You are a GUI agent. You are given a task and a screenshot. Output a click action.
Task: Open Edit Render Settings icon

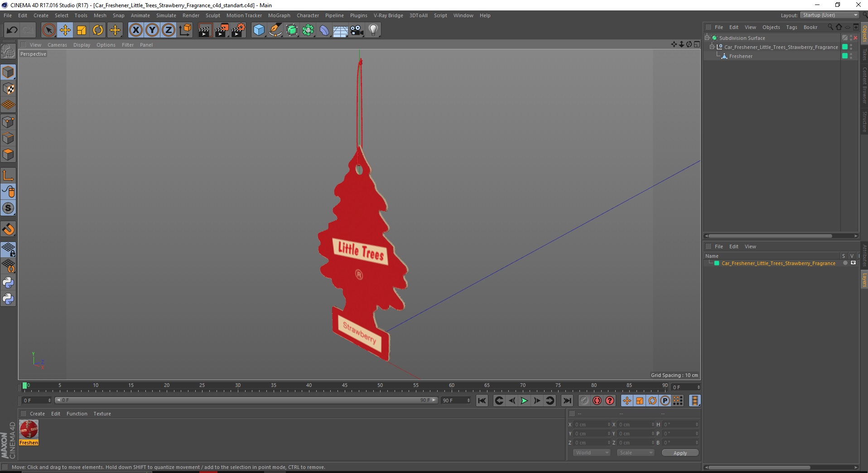pyautogui.click(x=238, y=30)
